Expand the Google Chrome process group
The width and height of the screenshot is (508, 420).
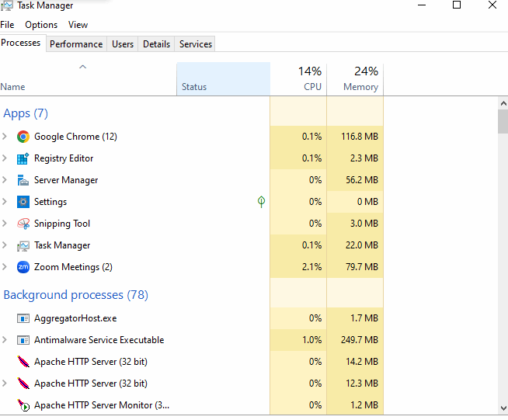[x=5, y=137]
